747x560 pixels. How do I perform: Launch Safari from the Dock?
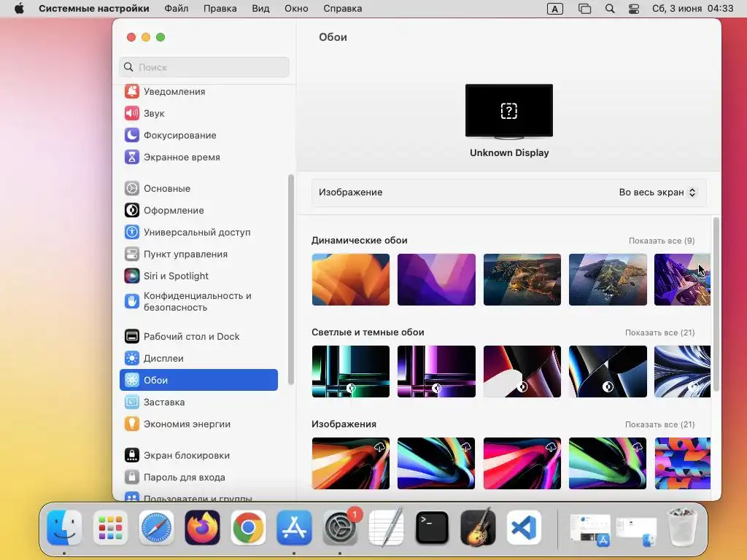[156, 528]
